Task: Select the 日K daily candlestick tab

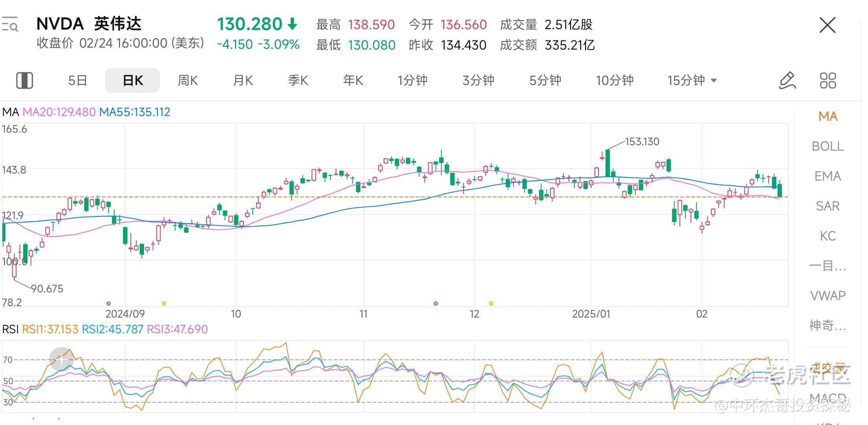Action: 133,80
